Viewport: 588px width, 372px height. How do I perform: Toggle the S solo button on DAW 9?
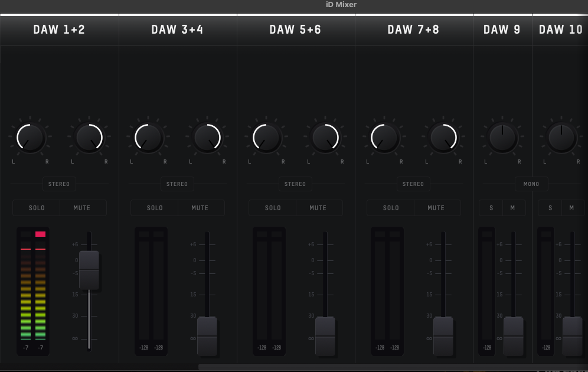click(x=491, y=208)
